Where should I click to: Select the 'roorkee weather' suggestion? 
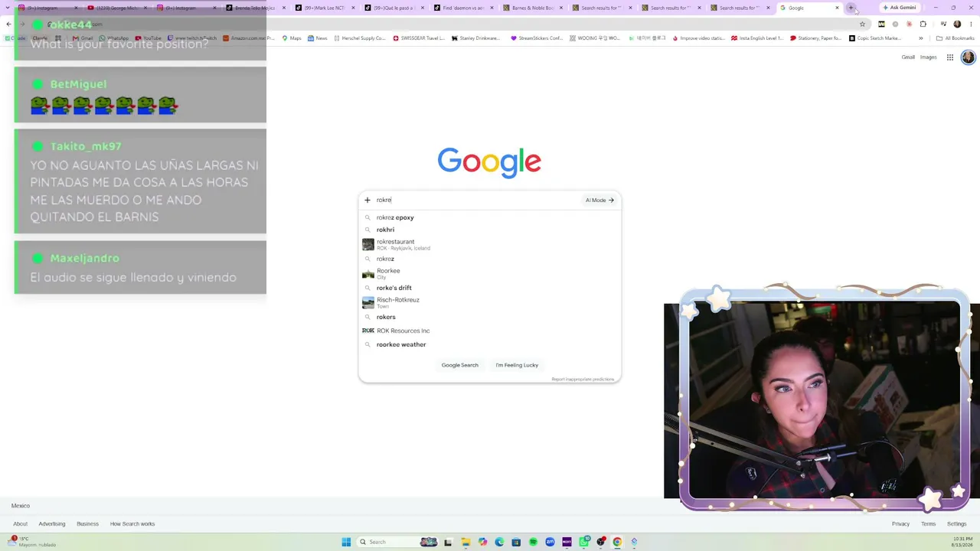(x=489, y=344)
